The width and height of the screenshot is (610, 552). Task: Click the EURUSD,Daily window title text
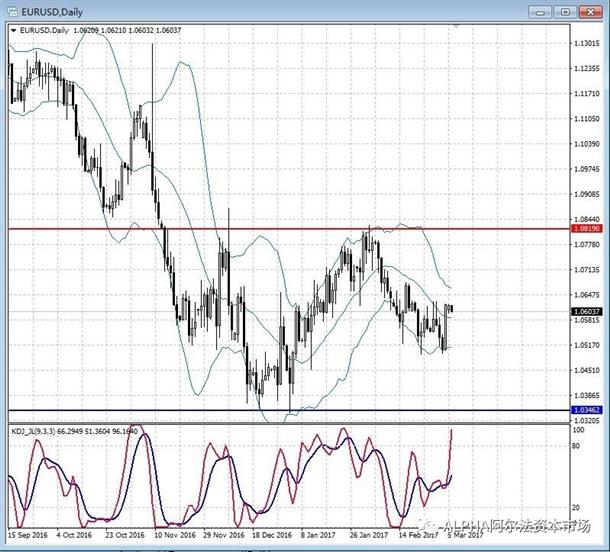click(x=52, y=12)
